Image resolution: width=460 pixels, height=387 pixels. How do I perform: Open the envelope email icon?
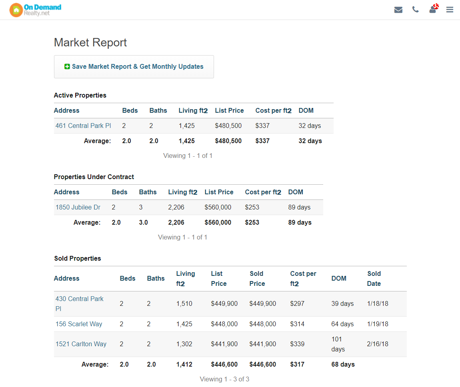pos(398,10)
